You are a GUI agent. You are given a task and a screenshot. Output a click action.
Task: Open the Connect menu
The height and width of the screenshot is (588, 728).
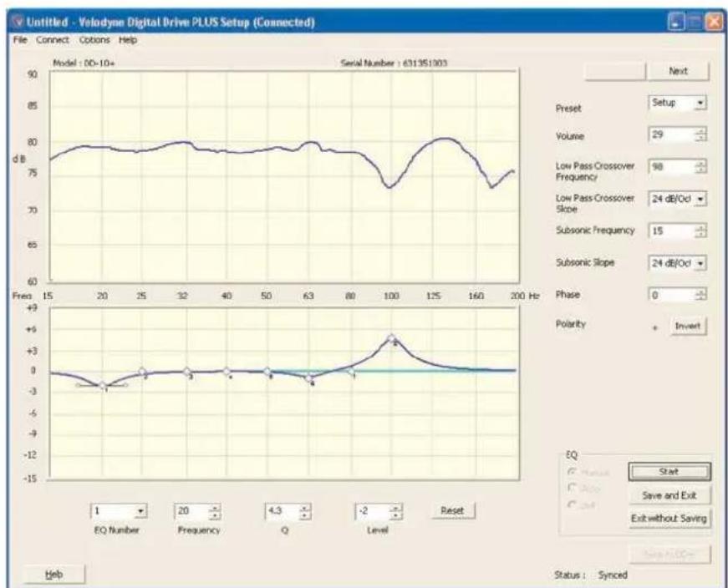(x=53, y=40)
